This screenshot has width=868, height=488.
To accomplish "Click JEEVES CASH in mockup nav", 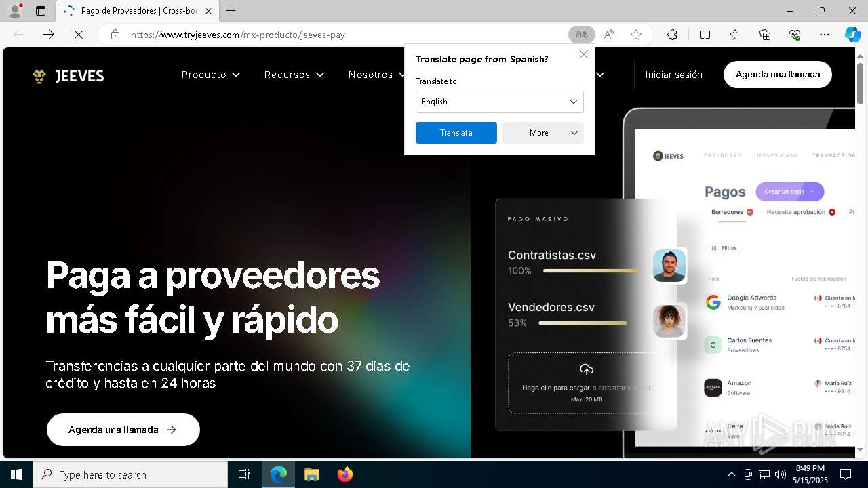I will (776, 155).
